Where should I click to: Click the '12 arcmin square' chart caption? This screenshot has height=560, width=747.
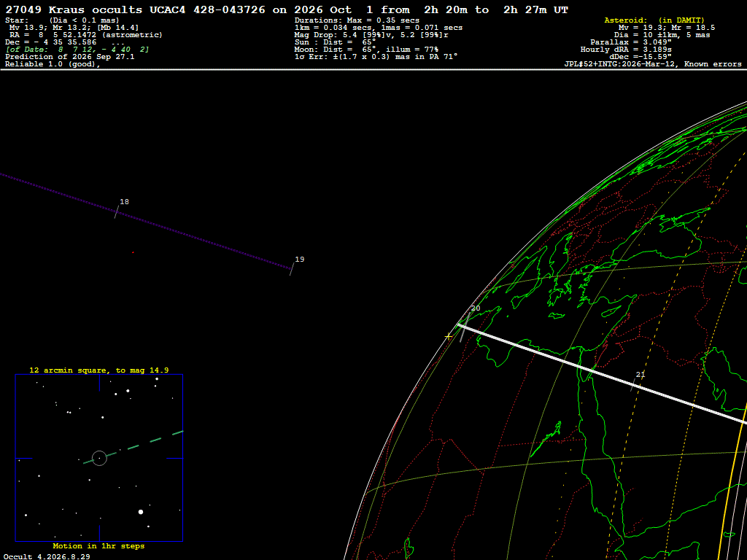pyautogui.click(x=99, y=370)
